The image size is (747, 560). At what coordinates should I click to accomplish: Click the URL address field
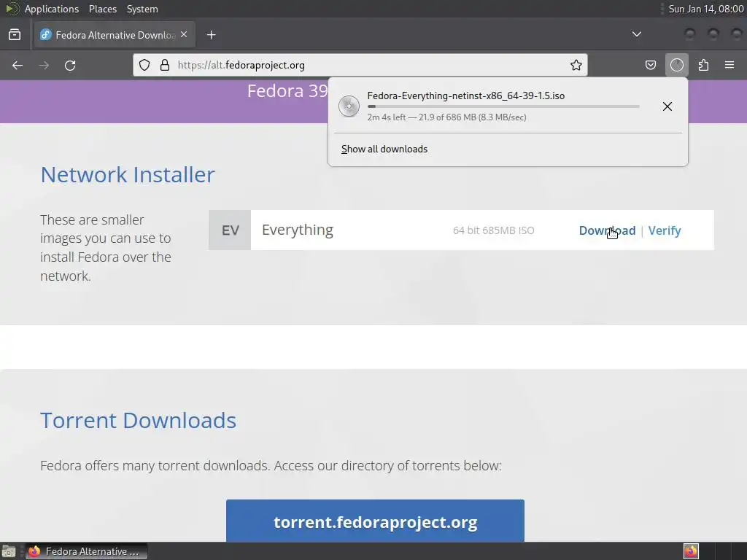(360, 65)
